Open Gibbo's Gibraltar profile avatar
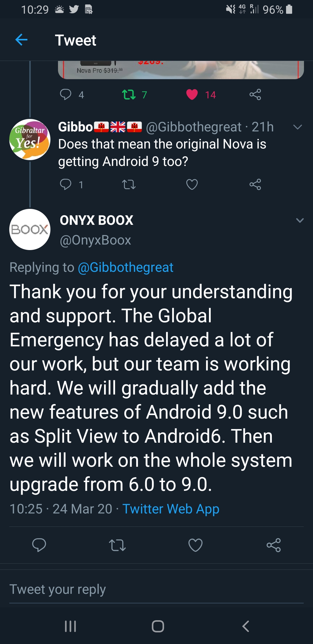The width and height of the screenshot is (313, 644). (30, 140)
